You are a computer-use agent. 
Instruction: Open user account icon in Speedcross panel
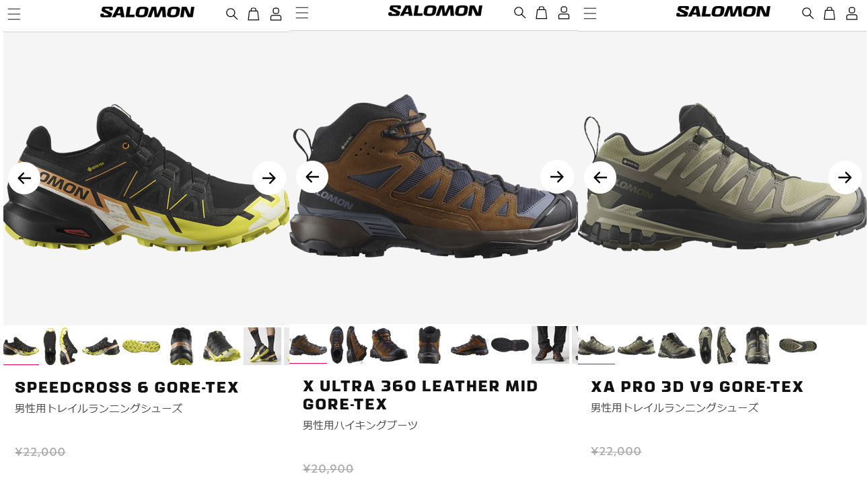276,14
